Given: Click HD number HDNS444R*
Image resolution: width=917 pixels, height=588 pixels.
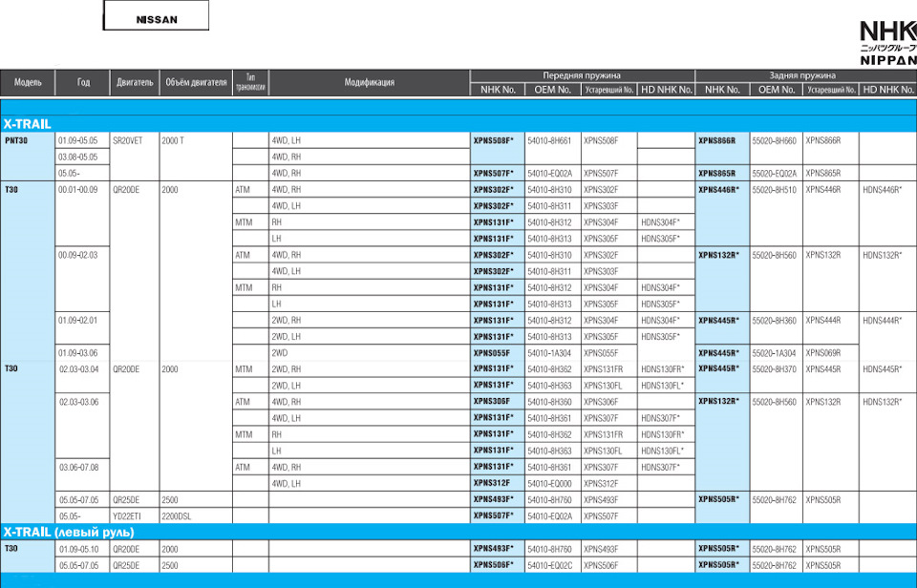Looking at the screenshot, I should (883, 321).
